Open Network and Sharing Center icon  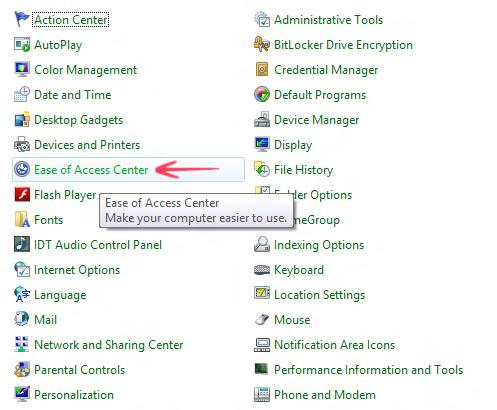pos(22,344)
